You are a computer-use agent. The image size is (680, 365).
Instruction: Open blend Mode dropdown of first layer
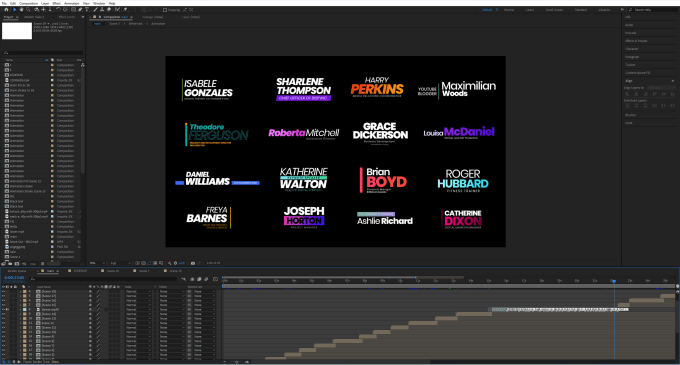[138, 291]
